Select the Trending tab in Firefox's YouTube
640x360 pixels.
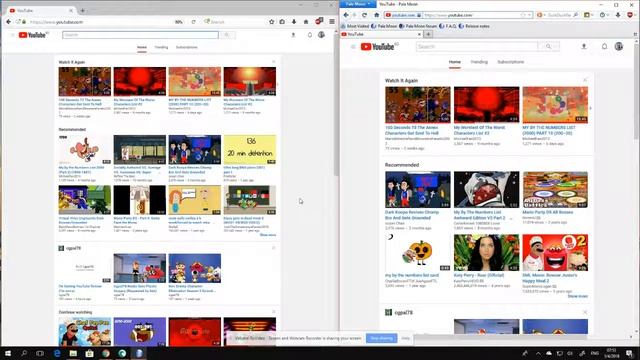pos(161,47)
